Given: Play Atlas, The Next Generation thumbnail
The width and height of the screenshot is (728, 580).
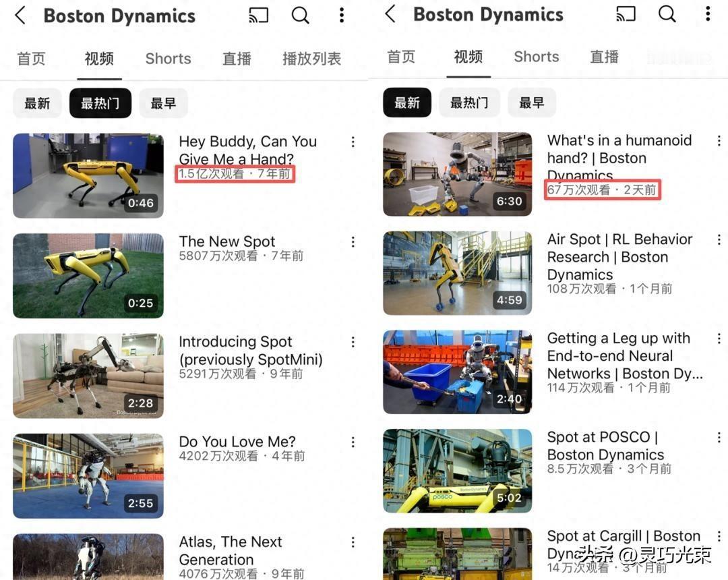Looking at the screenshot, I should (x=88, y=557).
